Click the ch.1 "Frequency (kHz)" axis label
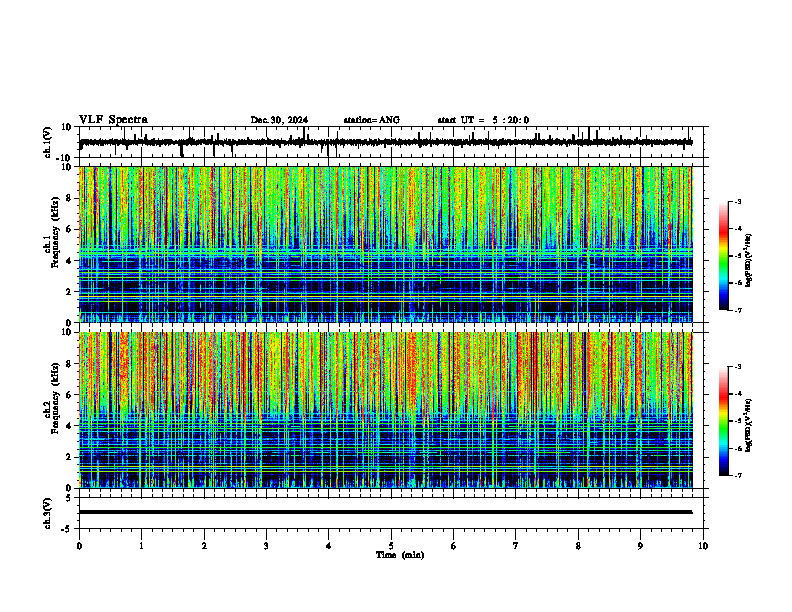 point(55,232)
